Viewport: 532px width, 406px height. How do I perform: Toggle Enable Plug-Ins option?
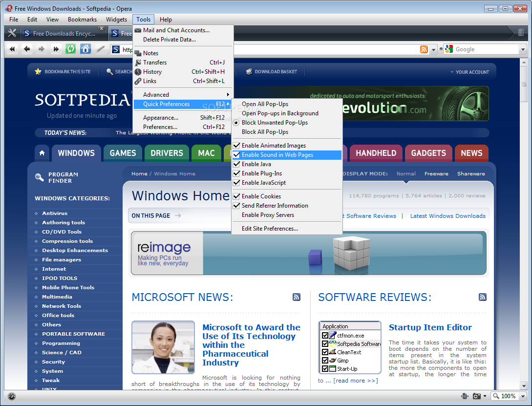[x=287, y=173]
